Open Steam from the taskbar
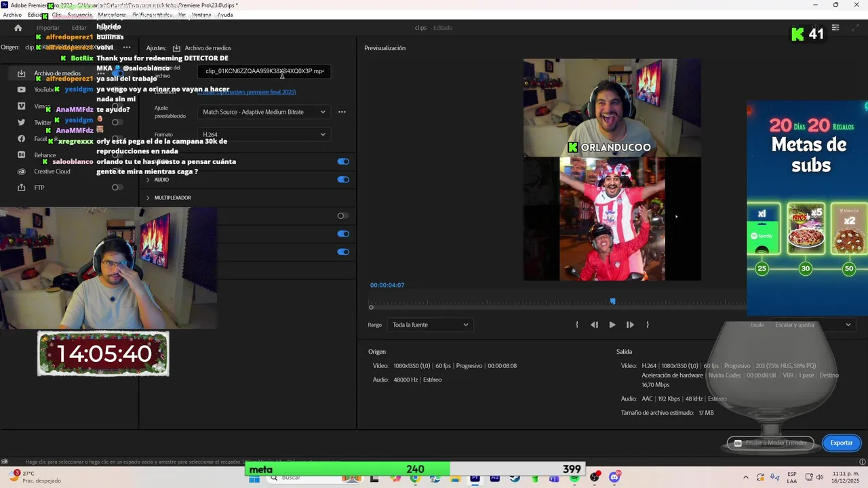 [515, 478]
